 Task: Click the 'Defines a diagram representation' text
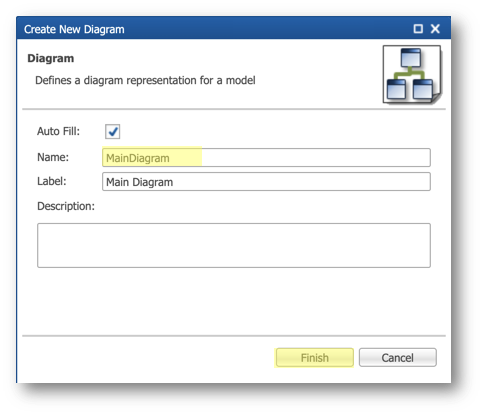point(145,80)
